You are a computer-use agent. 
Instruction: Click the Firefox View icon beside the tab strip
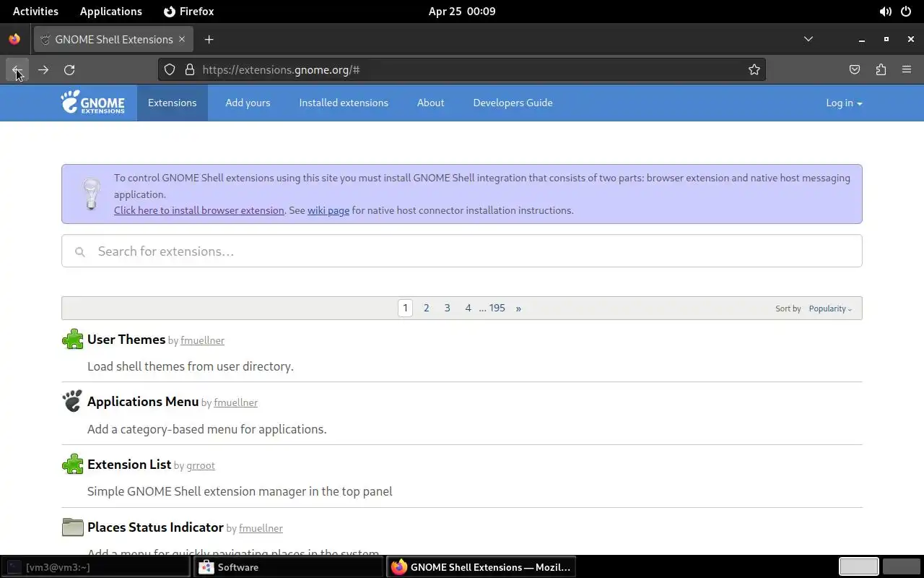point(14,39)
